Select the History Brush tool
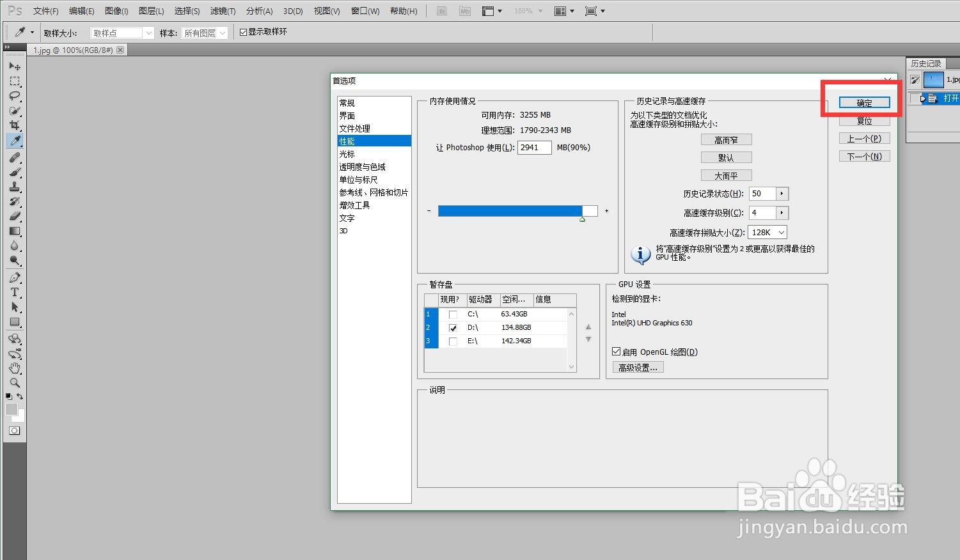The width and height of the screenshot is (960, 560). point(15,201)
